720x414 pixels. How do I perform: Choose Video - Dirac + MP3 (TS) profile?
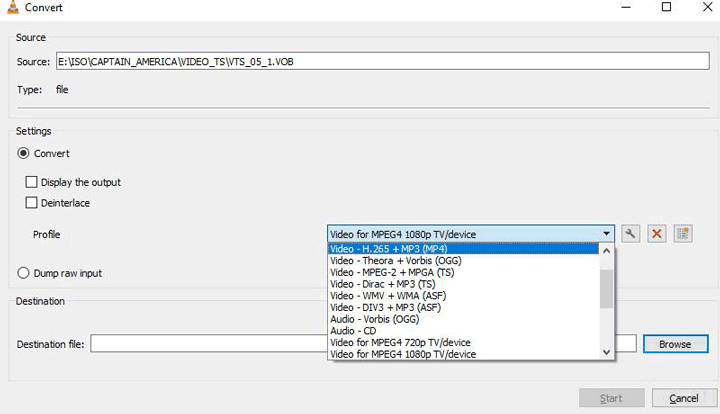tap(463, 284)
